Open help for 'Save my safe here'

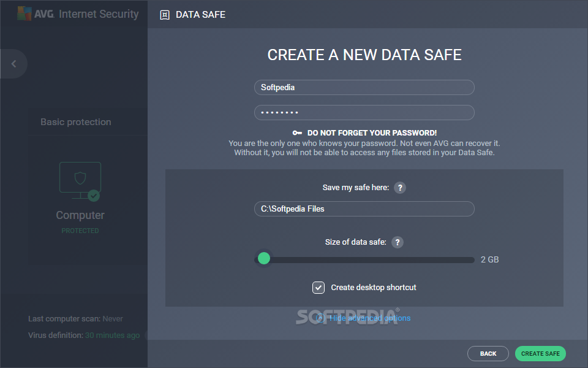400,188
